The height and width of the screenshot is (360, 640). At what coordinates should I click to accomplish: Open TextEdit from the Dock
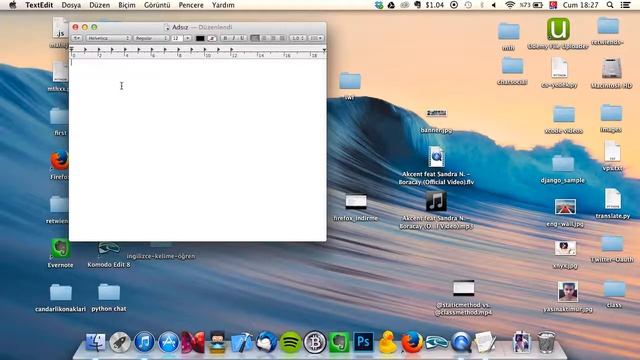click(485, 342)
